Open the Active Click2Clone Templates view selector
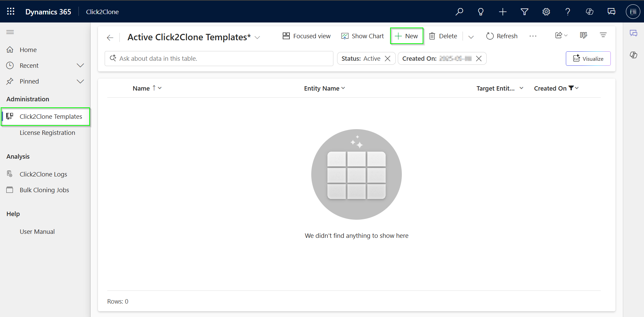Viewport: 644px width, 317px height. (x=257, y=38)
